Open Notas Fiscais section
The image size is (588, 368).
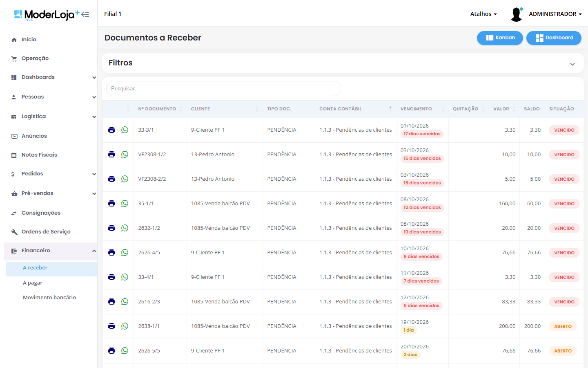coord(51,155)
